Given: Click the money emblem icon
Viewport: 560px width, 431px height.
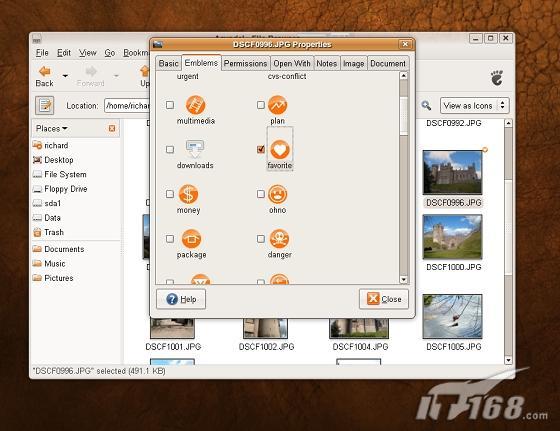Looking at the screenshot, I should point(188,194).
